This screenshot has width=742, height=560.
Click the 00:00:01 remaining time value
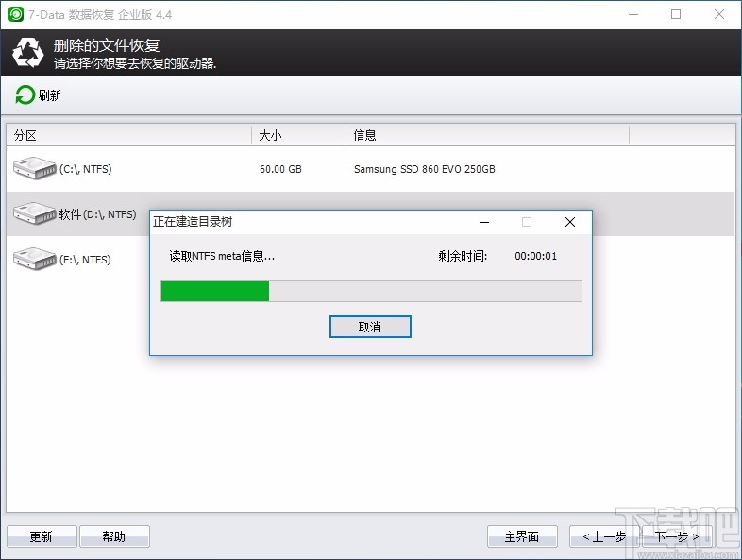coord(535,256)
